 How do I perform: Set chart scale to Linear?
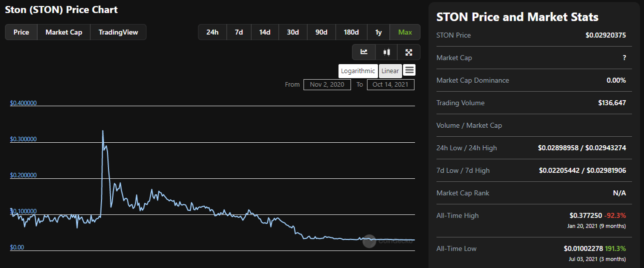390,71
